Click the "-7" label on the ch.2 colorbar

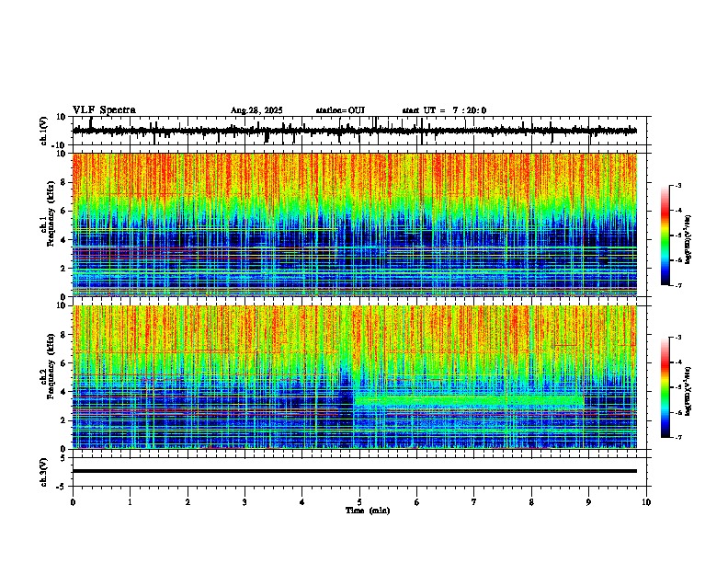[677, 438]
